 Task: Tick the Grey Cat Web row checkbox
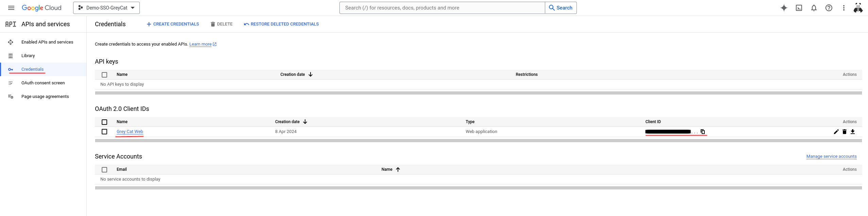coord(104,132)
